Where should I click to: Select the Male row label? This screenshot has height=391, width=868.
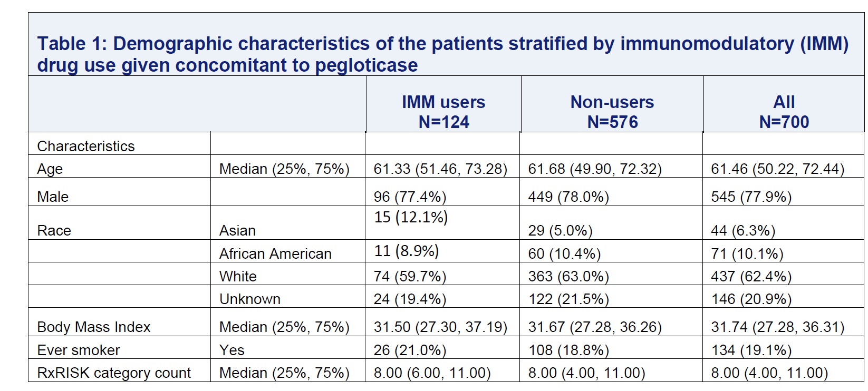(x=53, y=197)
